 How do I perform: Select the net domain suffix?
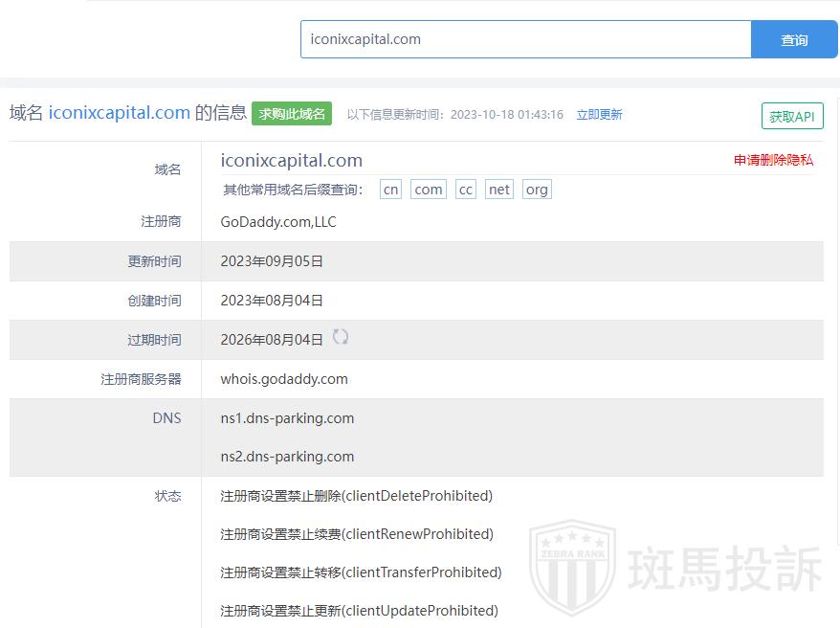coord(499,190)
